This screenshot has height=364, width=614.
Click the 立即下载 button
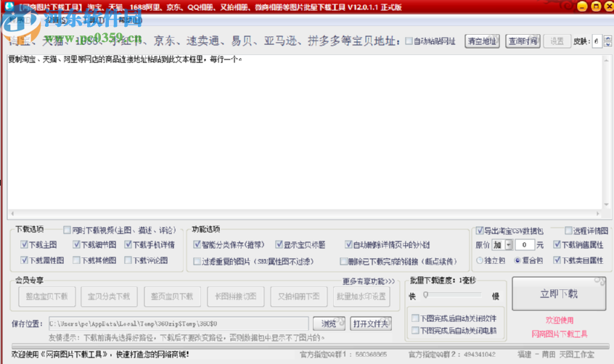(x=559, y=294)
